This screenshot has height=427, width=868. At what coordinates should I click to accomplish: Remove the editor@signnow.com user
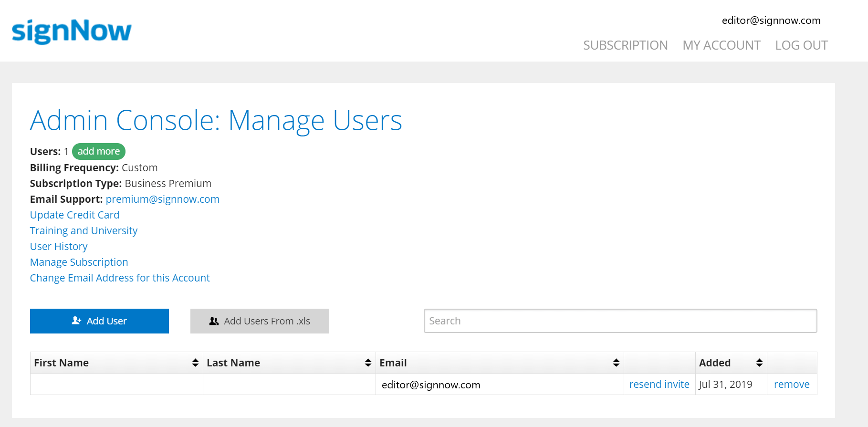[x=791, y=385]
